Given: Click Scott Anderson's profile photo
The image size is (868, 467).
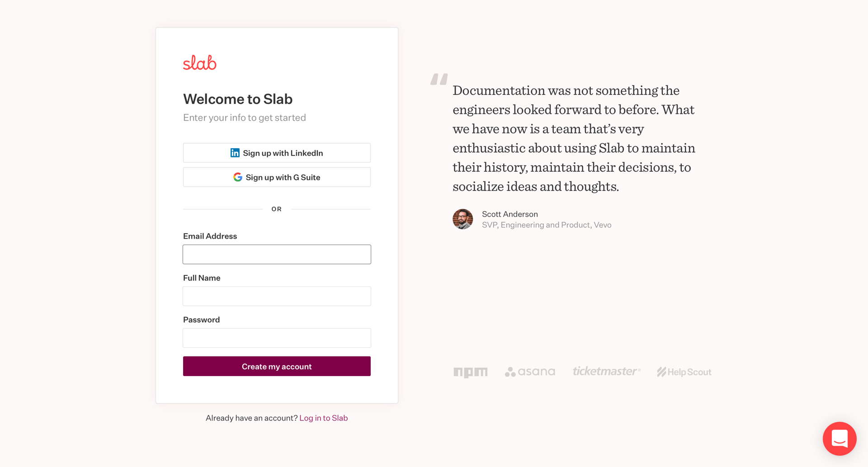Looking at the screenshot, I should pyautogui.click(x=462, y=219).
